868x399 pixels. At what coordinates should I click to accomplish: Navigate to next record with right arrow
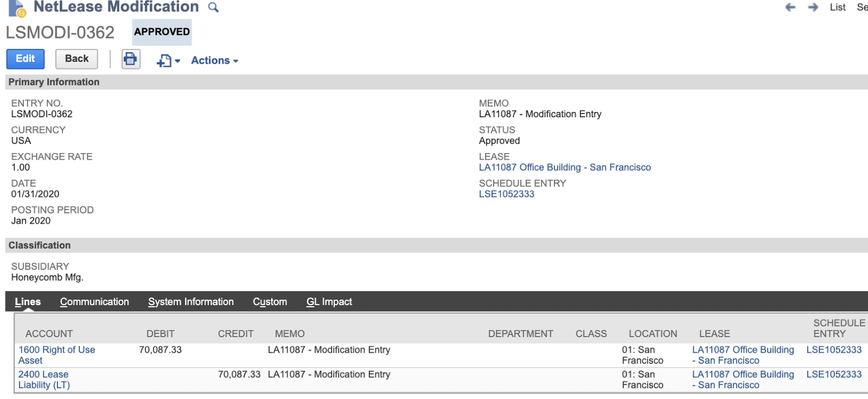click(x=812, y=7)
